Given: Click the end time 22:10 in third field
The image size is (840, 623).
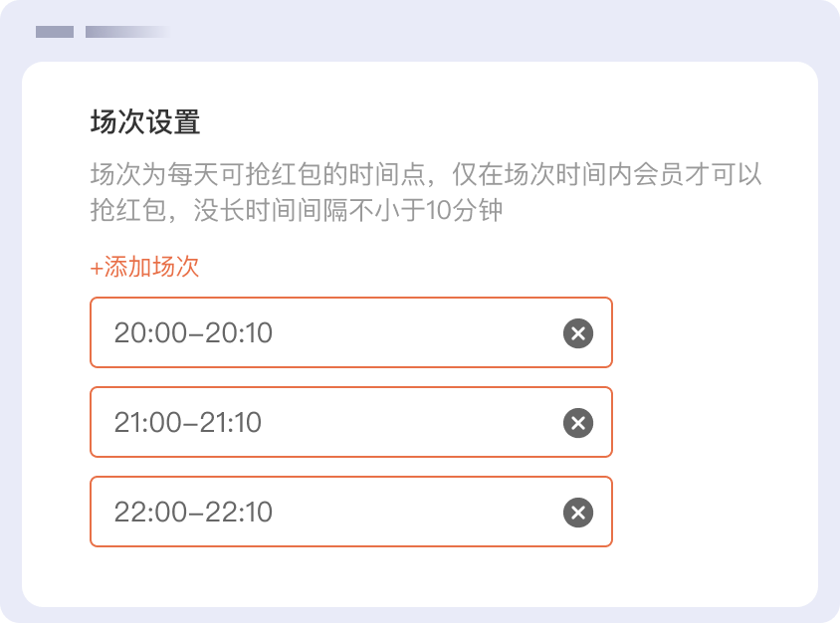Looking at the screenshot, I should [x=239, y=513].
